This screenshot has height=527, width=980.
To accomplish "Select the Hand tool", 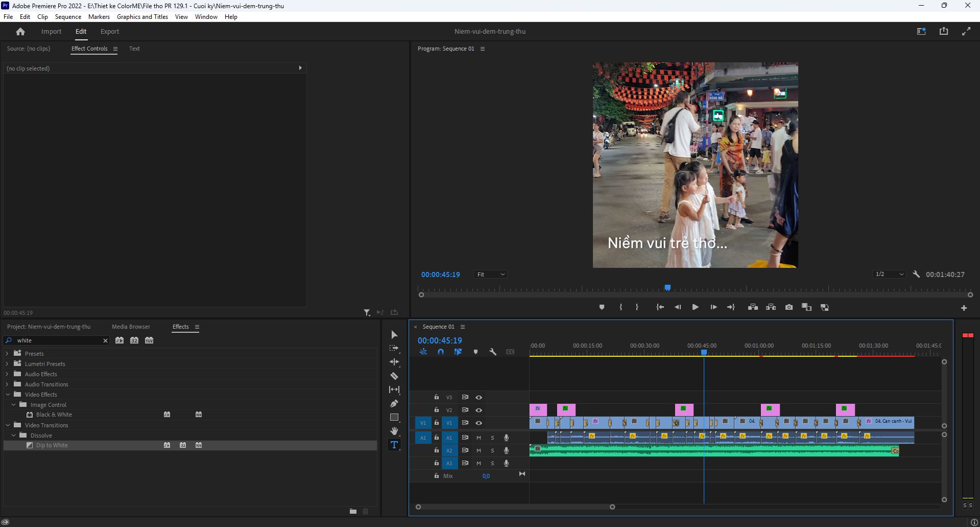I will (394, 431).
